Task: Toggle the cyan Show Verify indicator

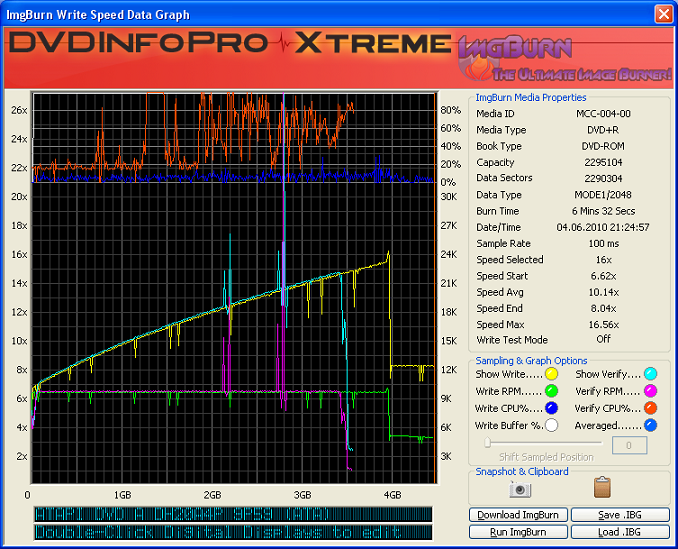Action: coord(650,373)
